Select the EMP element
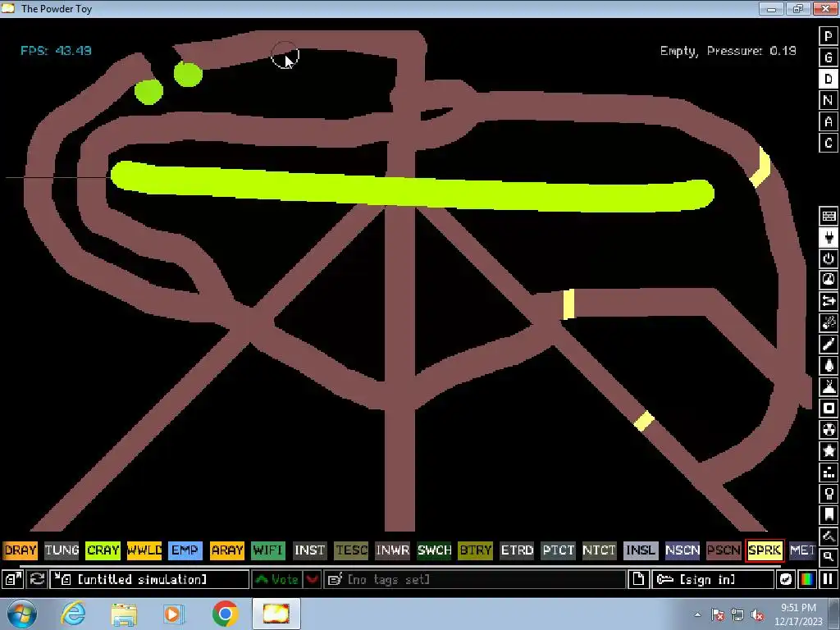Viewport: 840px width, 630px height. point(185,550)
